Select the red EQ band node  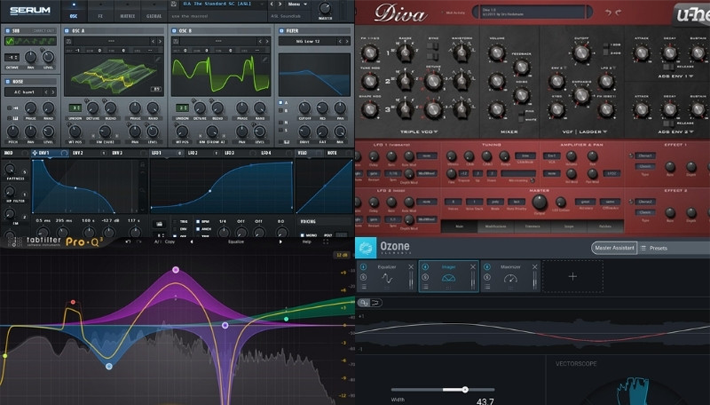tap(73, 302)
